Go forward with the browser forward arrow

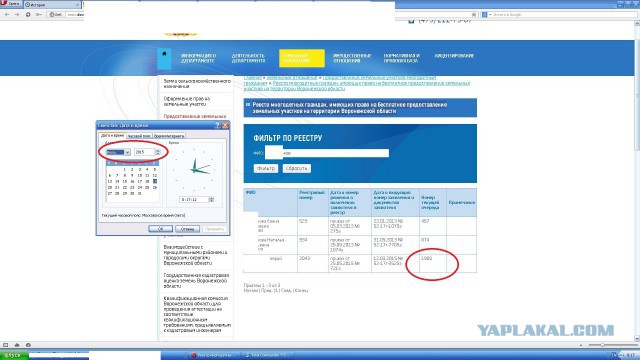pyautogui.click(x=17, y=14)
